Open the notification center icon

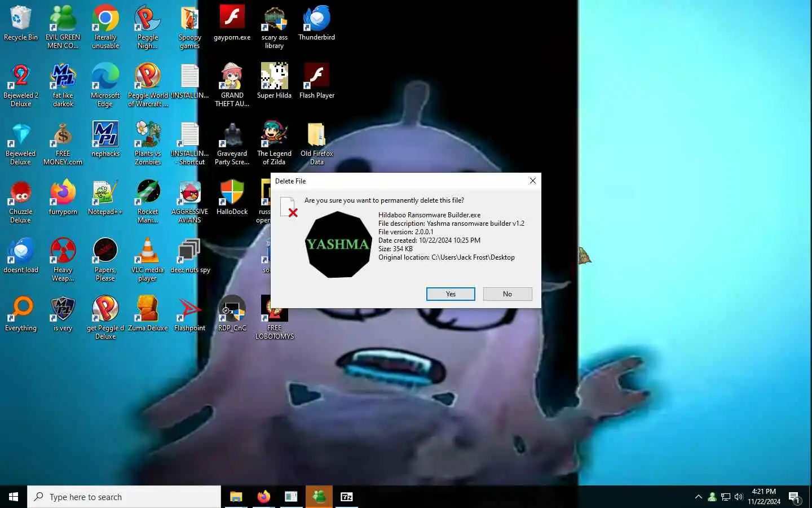(795, 497)
